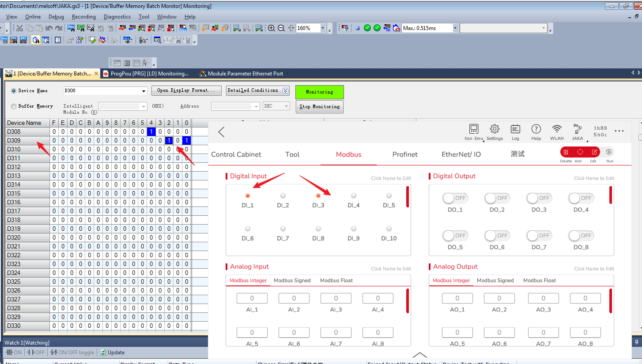Toggle the DO_1 digital output switch
642x364 pixels.
(455, 199)
